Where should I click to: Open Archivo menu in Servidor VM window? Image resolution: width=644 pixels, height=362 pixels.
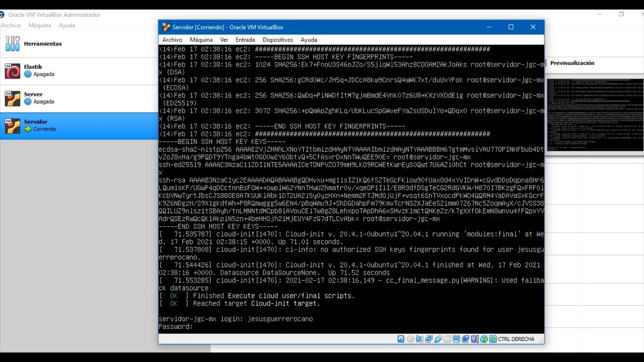point(172,40)
